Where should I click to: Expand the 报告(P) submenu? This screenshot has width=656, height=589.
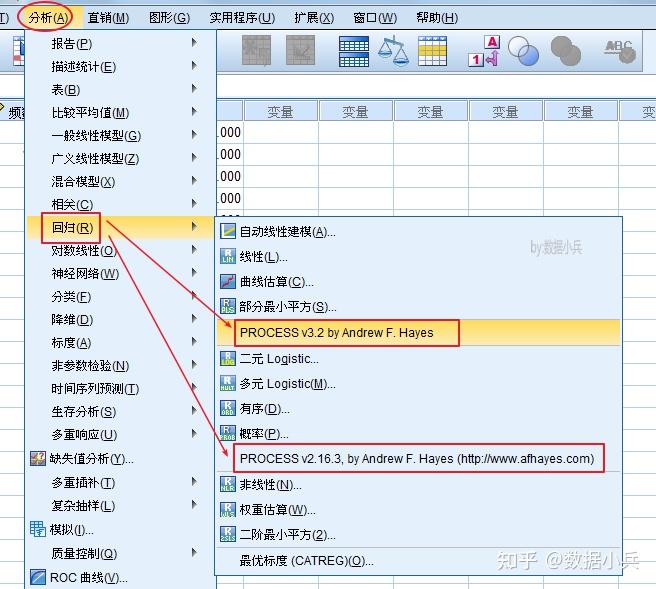click(120, 44)
